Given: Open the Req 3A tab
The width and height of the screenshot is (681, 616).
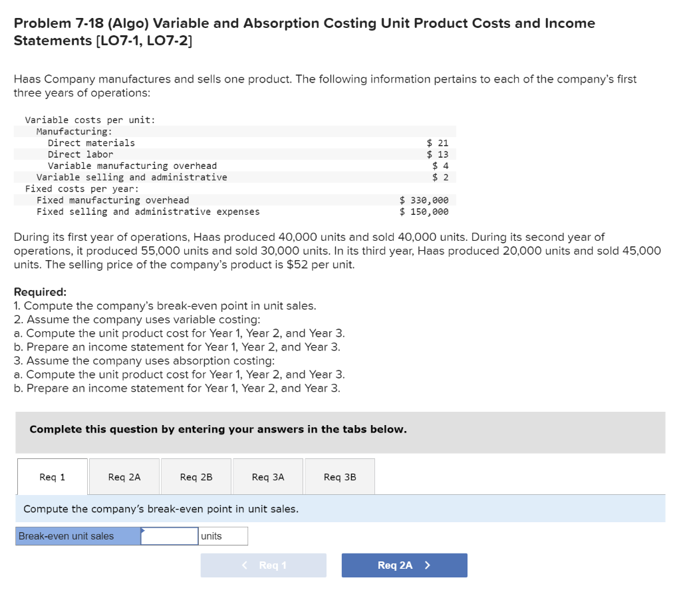Looking at the screenshot, I should click(267, 476).
